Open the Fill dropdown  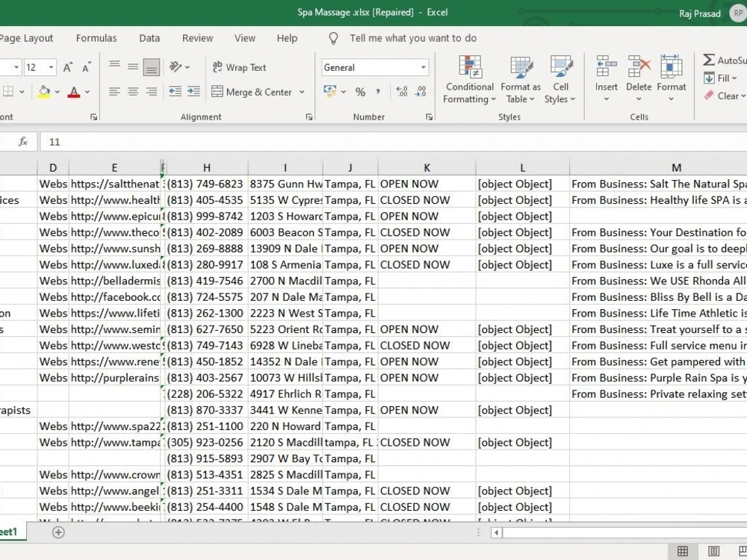[720, 78]
